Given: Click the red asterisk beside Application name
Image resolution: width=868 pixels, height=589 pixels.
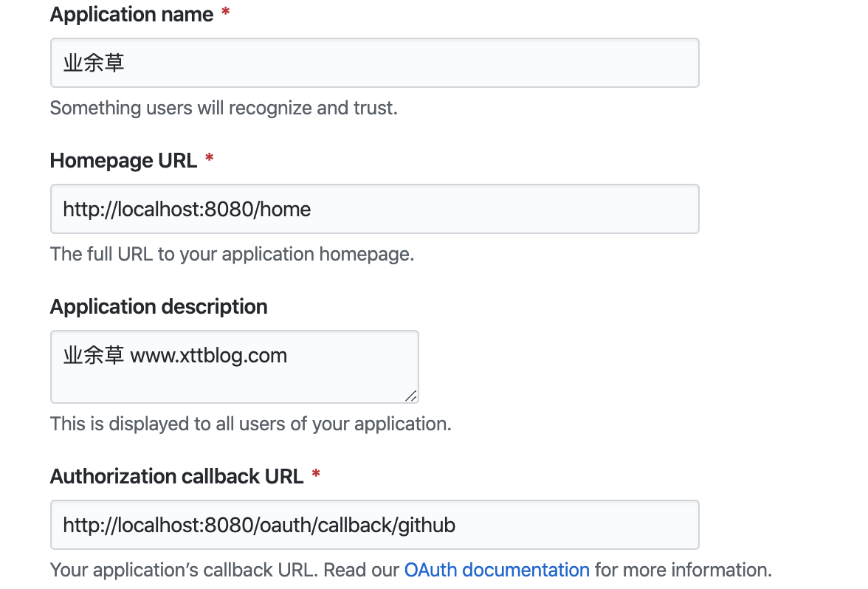Looking at the screenshot, I should pos(225,12).
